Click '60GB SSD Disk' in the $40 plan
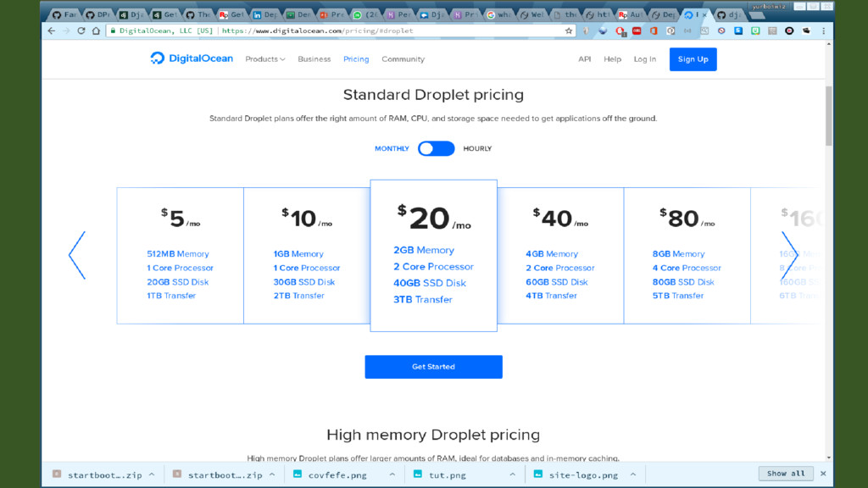Image resolution: width=868 pixels, height=488 pixels. (556, 281)
